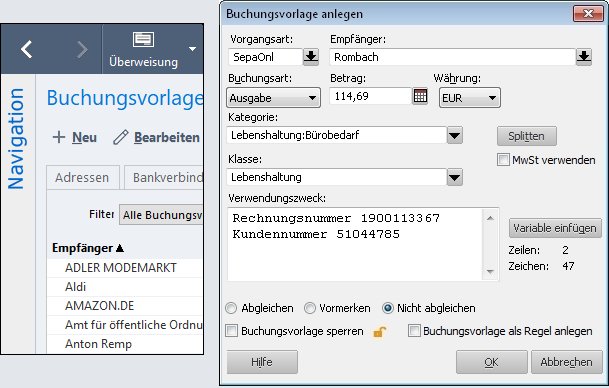Open the Überweisung toolbar icon
Image resolution: width=609 pixels, height=388 pixels.
pyautogui.click(x=143, y=40)
